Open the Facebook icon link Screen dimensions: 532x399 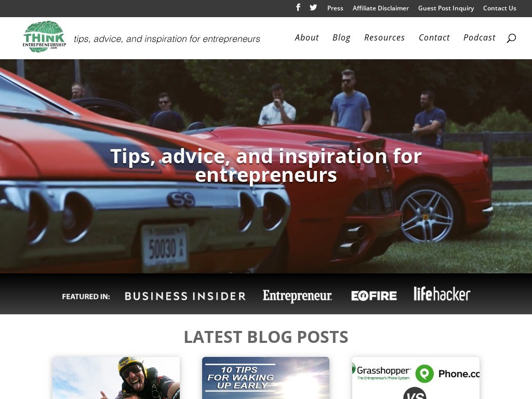point(298,7)
